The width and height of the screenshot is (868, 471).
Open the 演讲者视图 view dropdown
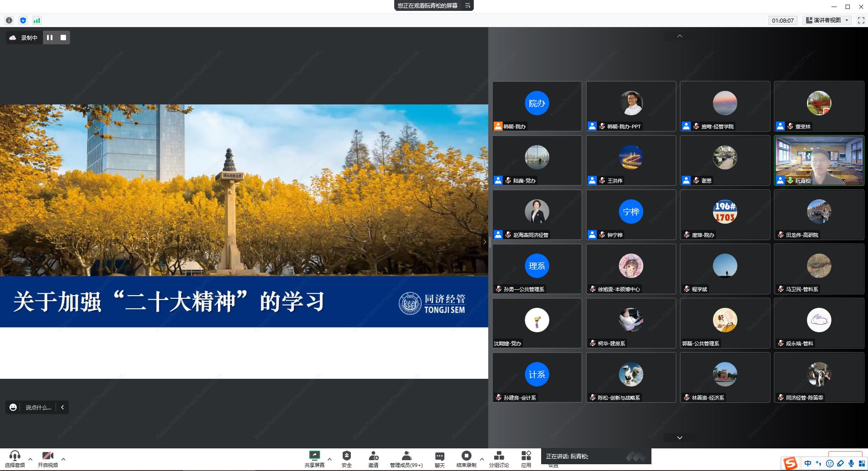(x=827, y=20)
